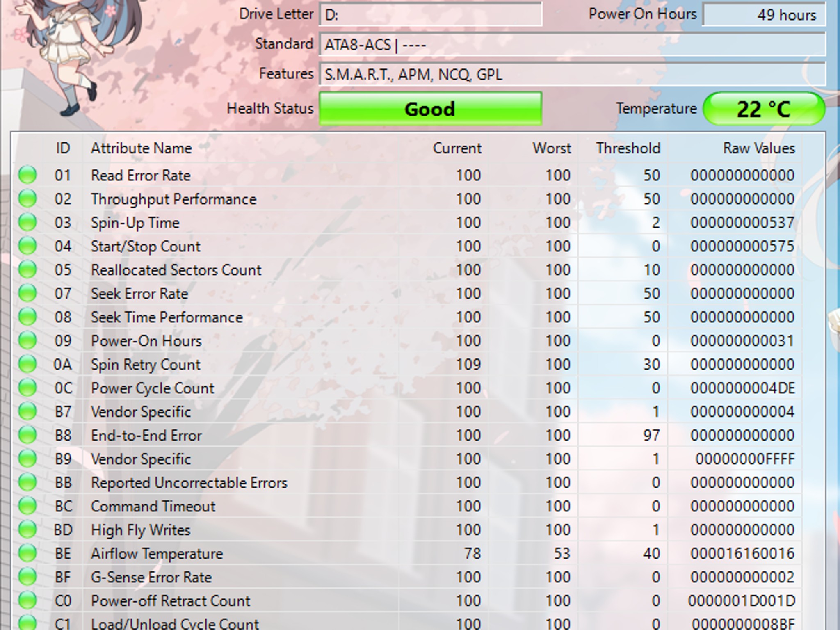Image resolution: width=840 pixels, height=630 pixels.
Task: Click the 22 °C temperature indicator
Action: [x=764, y=109]
